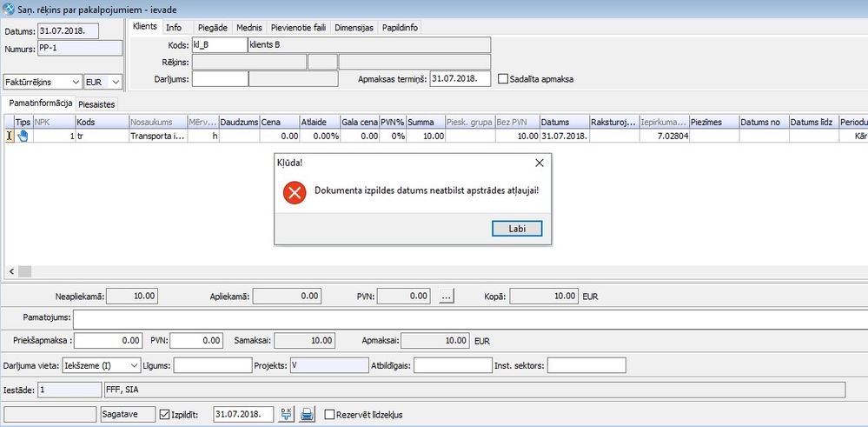
Task: Click the Numurs field with PP-1
Action: (80, 48)
